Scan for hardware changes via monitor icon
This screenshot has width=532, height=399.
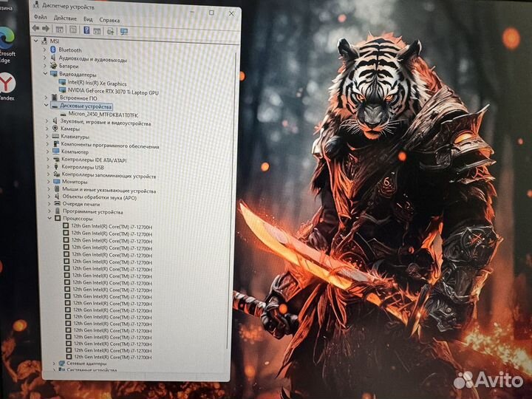[x=124, y=32]
